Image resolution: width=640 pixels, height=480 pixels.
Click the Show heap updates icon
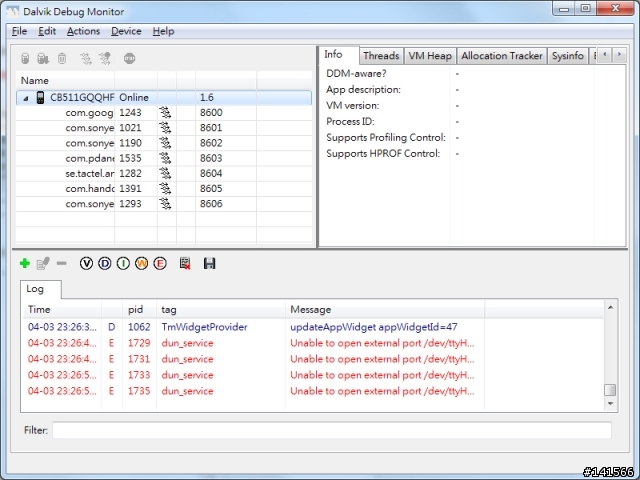point(25,58)
